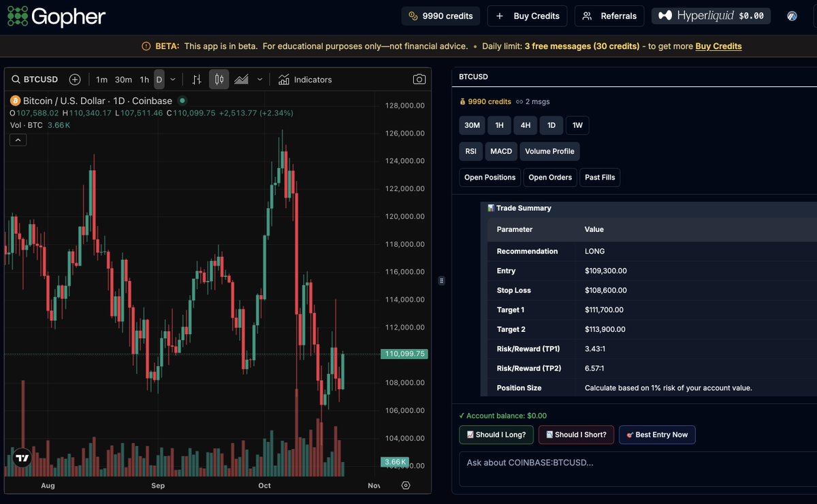Open the Open Orders tab
Screen dimensions: 817x504
pyautogui.click(x=550, y=178)
